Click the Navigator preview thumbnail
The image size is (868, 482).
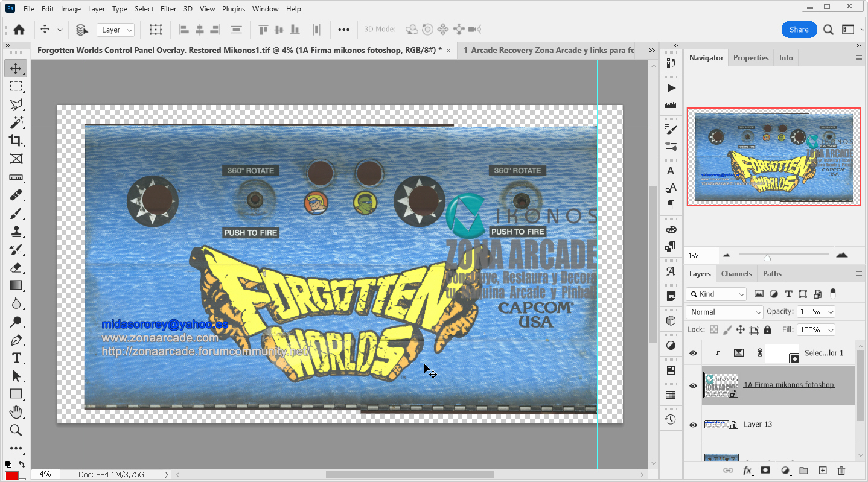click(x=774, y=156)
